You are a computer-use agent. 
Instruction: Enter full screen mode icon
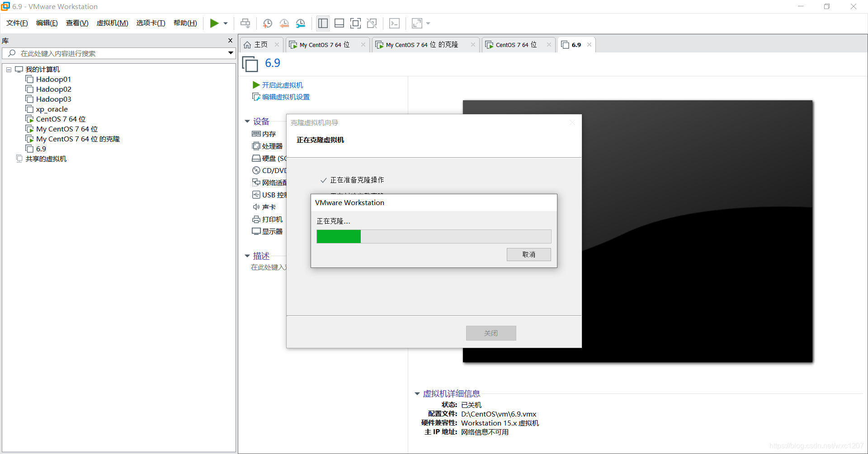pyautogui.click(x=355, y=23)
